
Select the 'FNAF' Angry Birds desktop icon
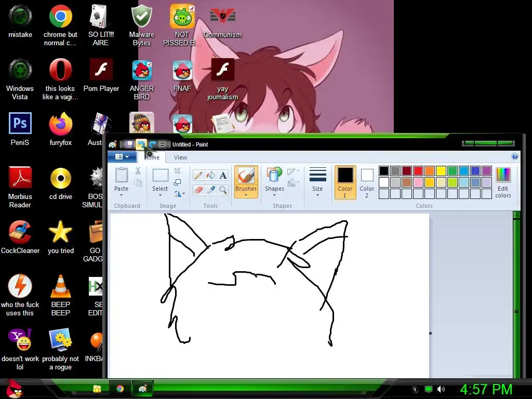coord(182,76)
